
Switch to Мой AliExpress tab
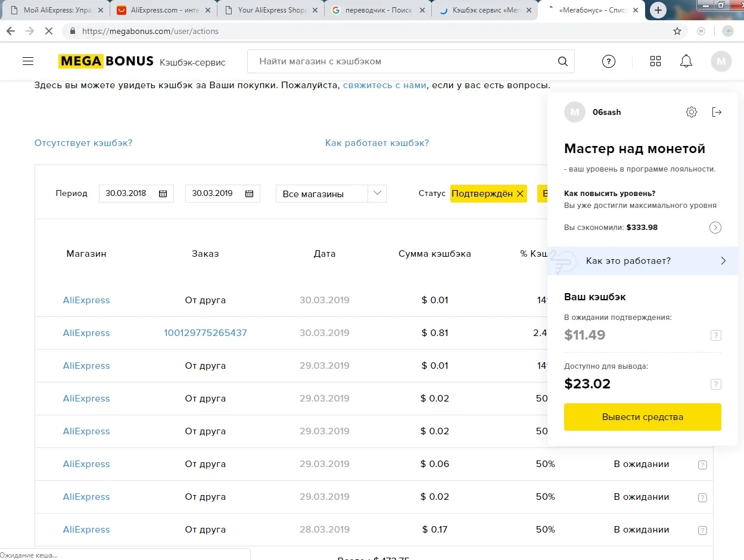(x=56, y=10)
